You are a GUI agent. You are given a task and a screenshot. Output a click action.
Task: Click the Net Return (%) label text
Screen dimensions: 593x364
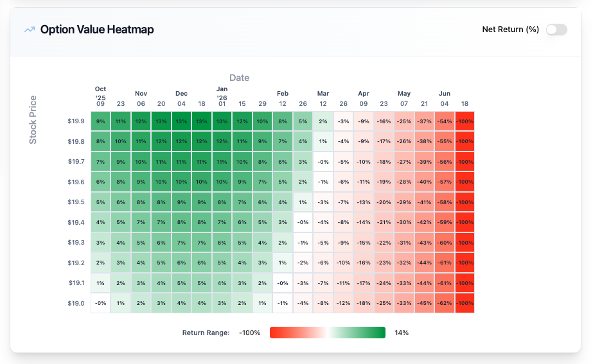pos(510,30)
